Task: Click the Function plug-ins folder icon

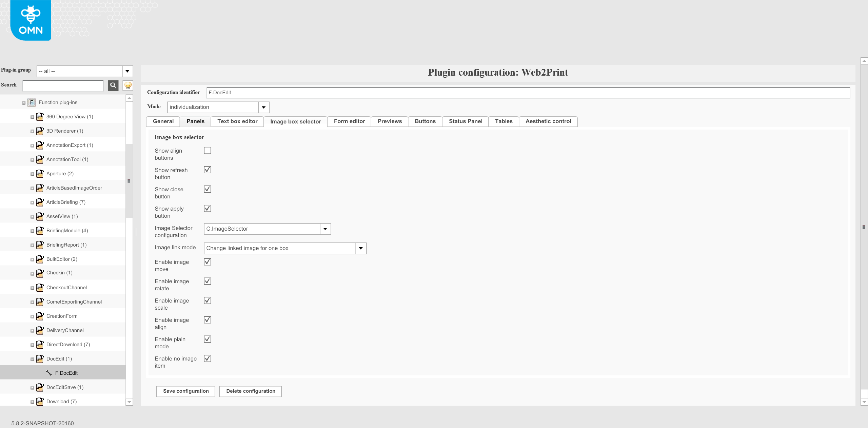Action: tap(31, 102)
